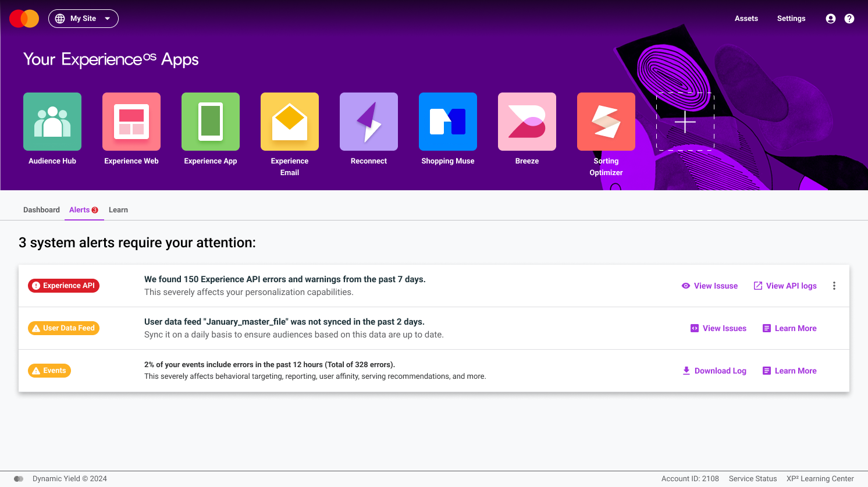Screen dimensions: 868x487
Task: Click the '2% of your events include errors' message
Action: 270,365
